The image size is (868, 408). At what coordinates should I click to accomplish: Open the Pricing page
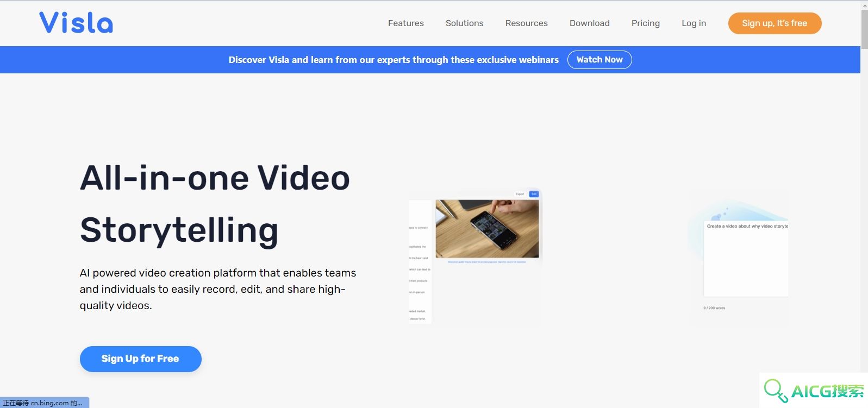[645, 23]
